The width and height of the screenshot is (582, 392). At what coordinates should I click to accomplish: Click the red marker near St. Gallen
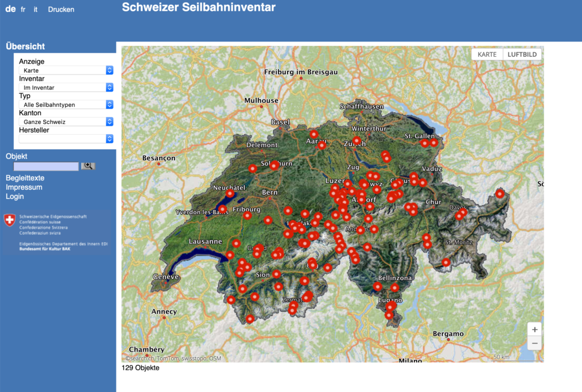click(425, 143)
